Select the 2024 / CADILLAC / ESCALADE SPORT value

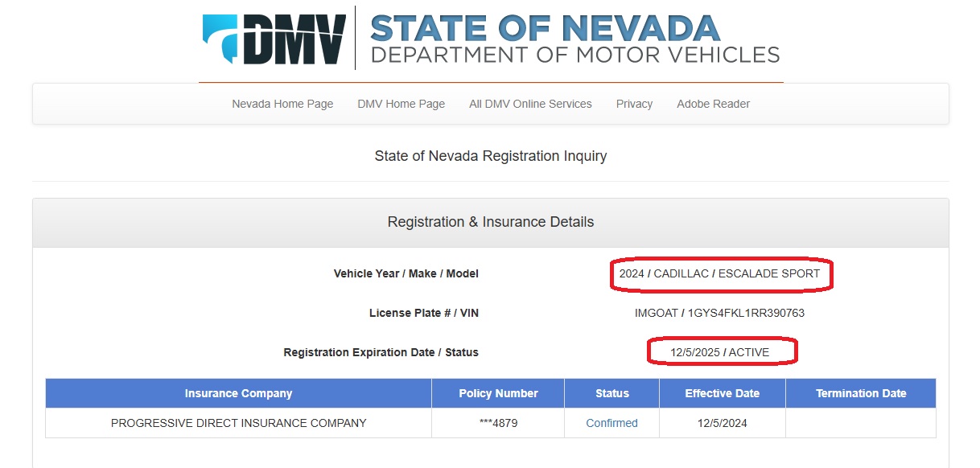point(719,273)
